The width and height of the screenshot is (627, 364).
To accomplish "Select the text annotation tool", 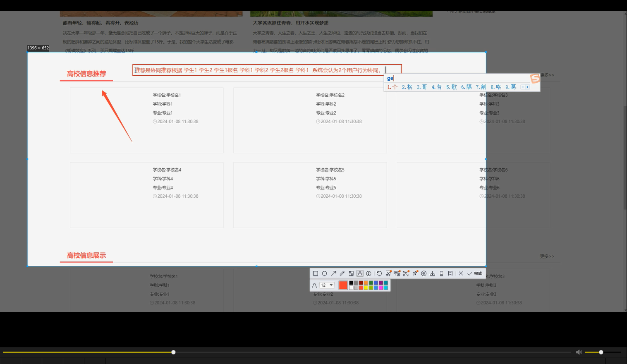I will (x=360, y=273).
